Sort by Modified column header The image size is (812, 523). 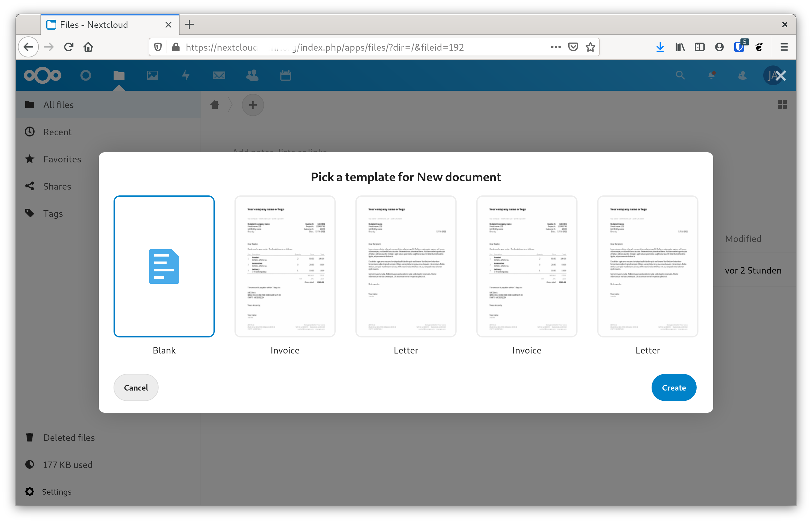pos(743,239)
